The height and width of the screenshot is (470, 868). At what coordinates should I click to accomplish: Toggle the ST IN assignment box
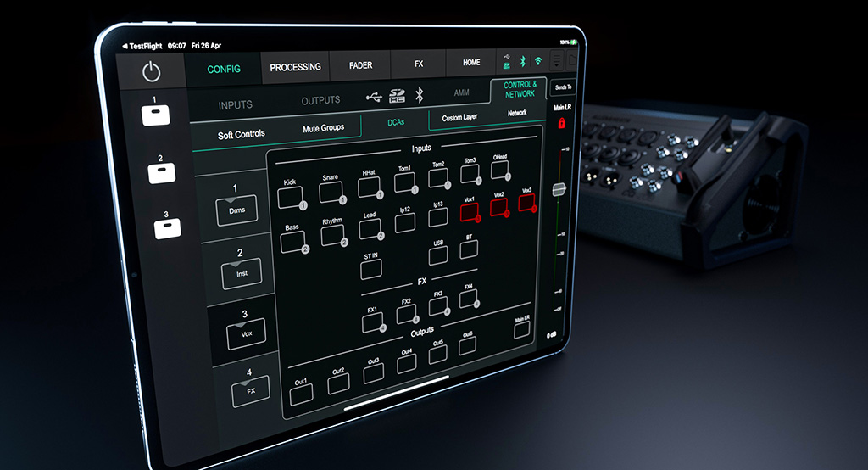point(371,270)
